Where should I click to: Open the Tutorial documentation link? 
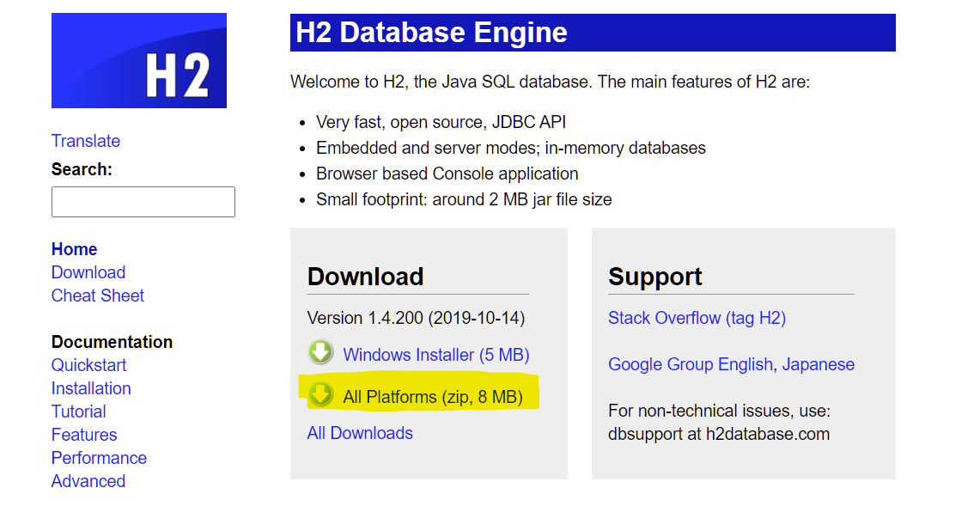[79, 412]
